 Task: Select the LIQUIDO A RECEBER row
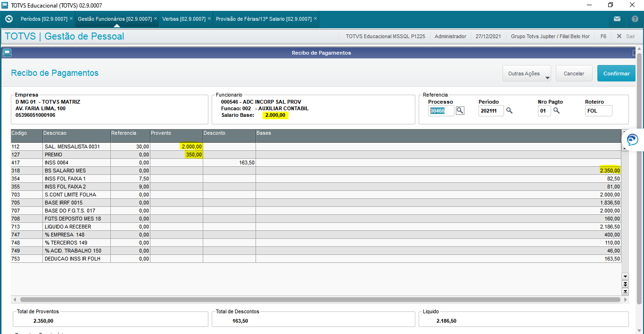point(316,227)
